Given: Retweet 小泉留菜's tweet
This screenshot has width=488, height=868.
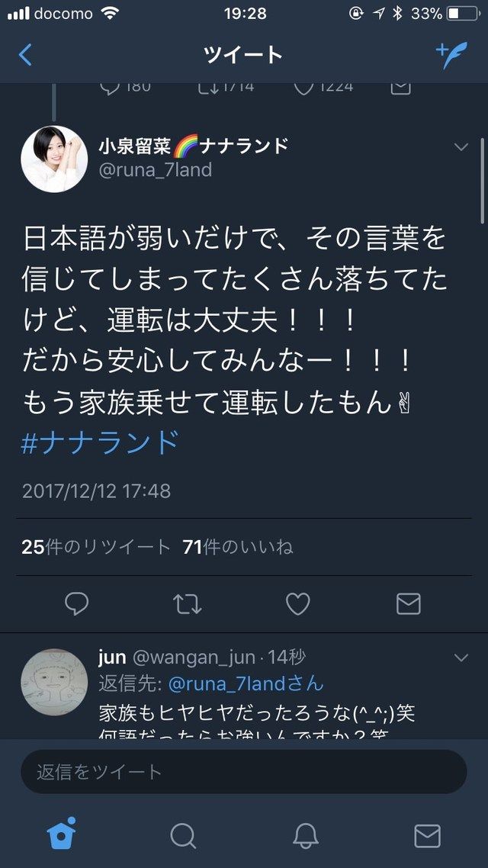Looking at the screenshot, I should point(187,604).
